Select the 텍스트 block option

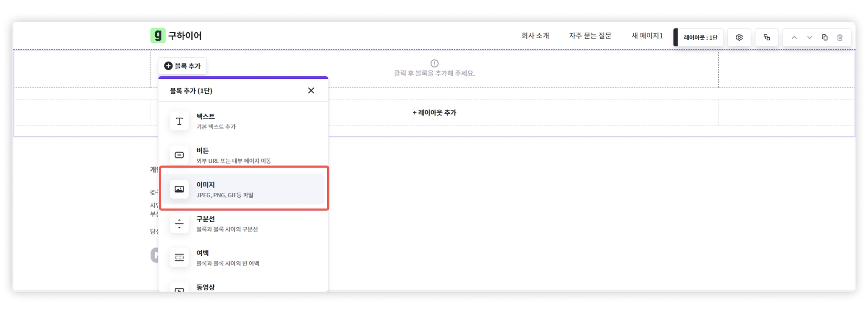click(x=243, y=121)
